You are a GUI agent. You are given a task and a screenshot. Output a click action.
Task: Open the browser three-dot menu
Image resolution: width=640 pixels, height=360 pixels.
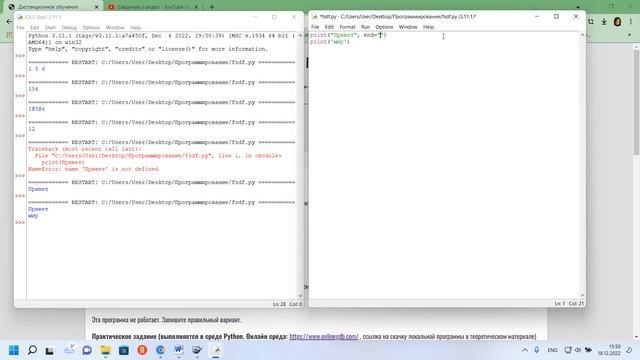coord(631,22)
